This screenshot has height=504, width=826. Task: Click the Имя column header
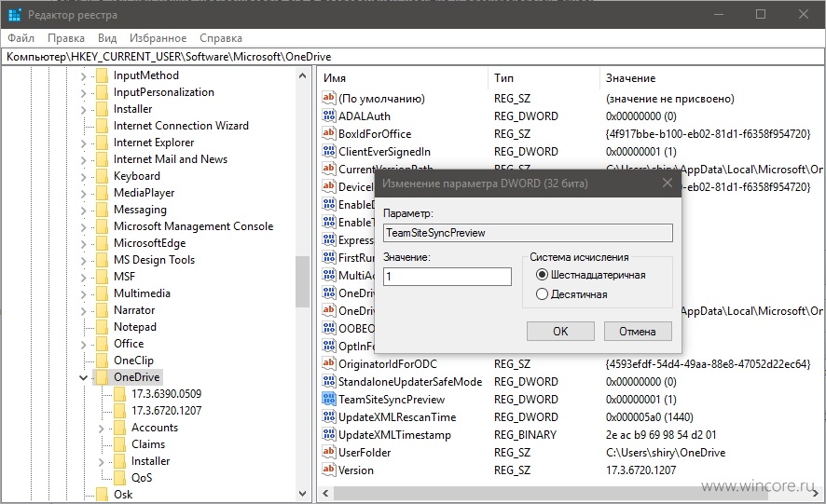(x=403, y=78)
